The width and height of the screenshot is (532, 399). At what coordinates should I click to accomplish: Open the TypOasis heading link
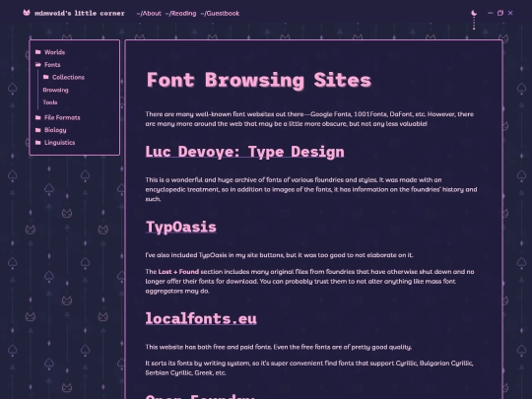click(181, 227)
